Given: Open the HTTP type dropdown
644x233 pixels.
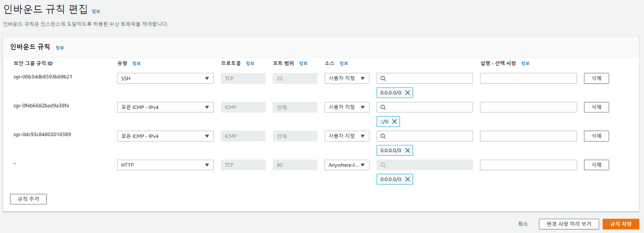Looking at the screenshot, I should point(165,165).
